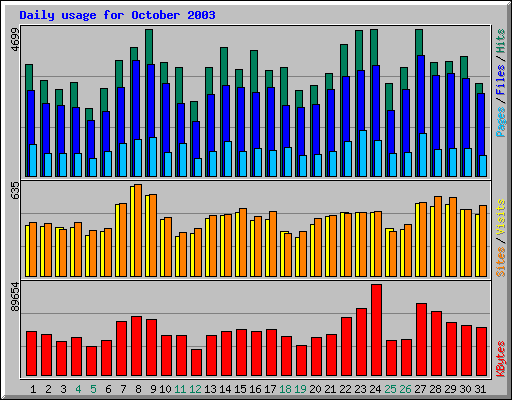Select the tallest red KBytes bar for day 24

point(377,330)
